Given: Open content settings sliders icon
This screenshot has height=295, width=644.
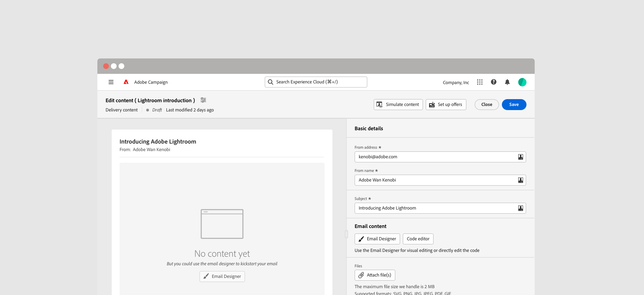Looking at the screenshot, I should point(203,100).
